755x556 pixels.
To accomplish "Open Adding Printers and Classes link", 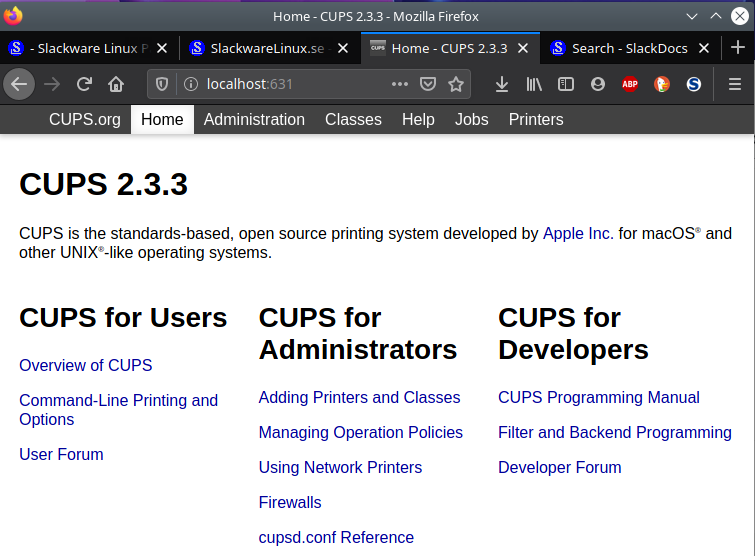I will coord(359,398).
